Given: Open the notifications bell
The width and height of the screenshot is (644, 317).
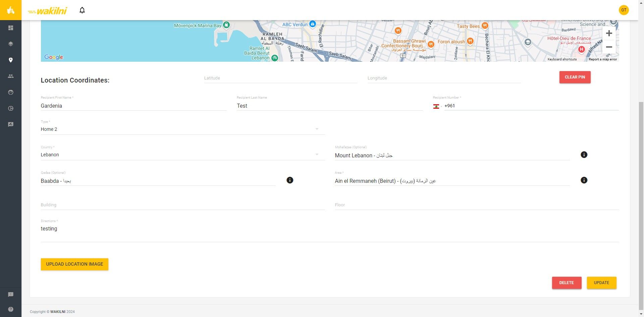Looking at the screenshot, I should (x=82, y=10).
